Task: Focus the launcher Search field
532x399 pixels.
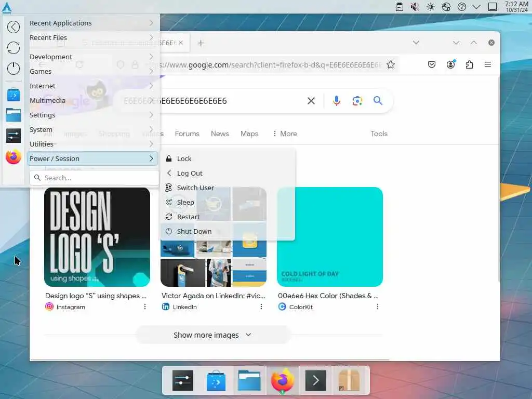Action: 95,178
